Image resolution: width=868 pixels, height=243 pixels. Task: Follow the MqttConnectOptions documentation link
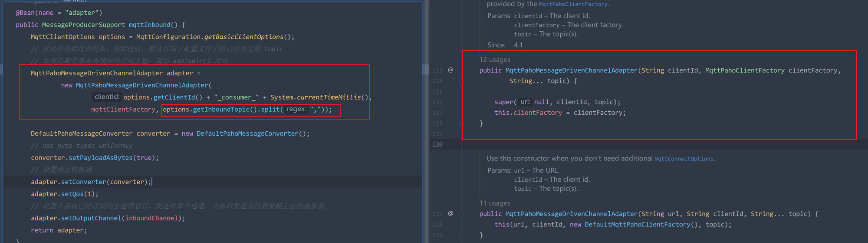(684, 159)
